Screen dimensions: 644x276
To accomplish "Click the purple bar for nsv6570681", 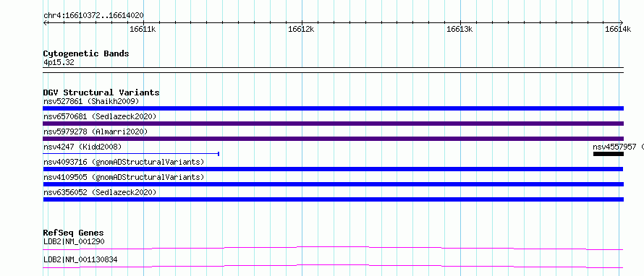I will coord(334,124).
